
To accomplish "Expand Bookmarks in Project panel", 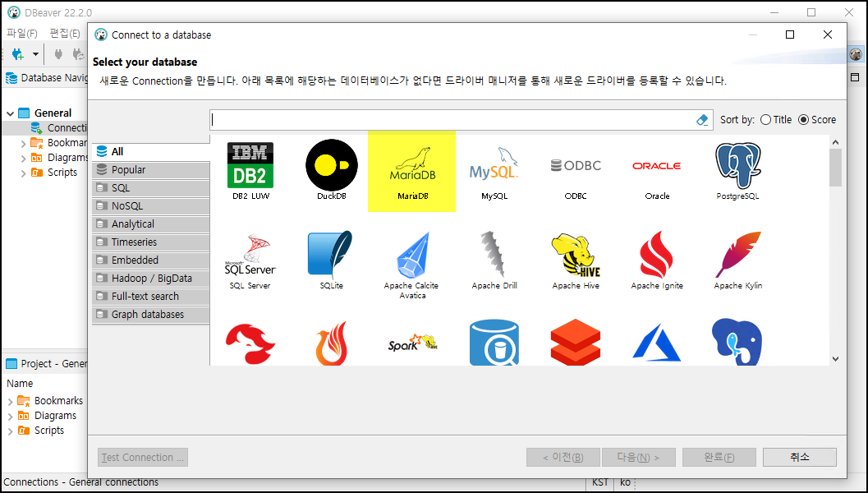I will (x=11, y=402).
